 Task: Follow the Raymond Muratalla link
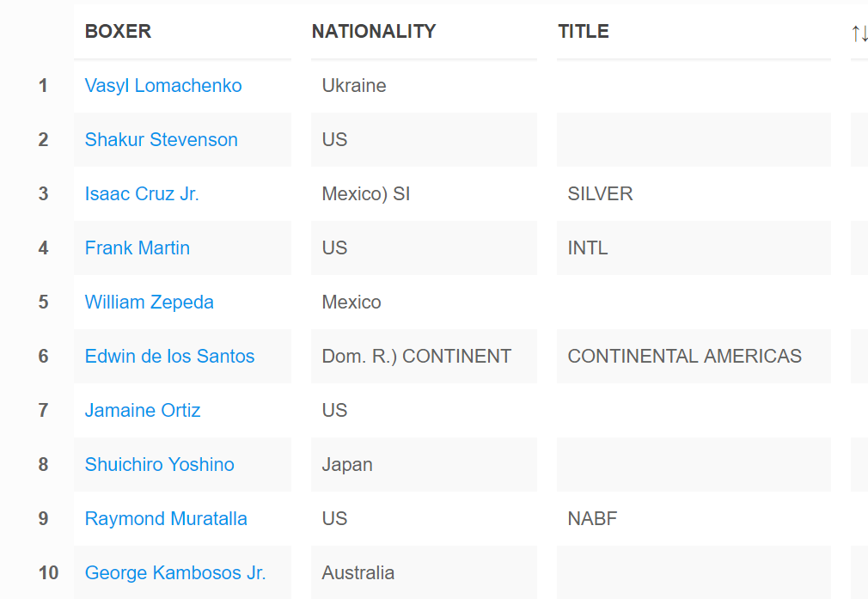pyautogui.click(x=166, y=519)
